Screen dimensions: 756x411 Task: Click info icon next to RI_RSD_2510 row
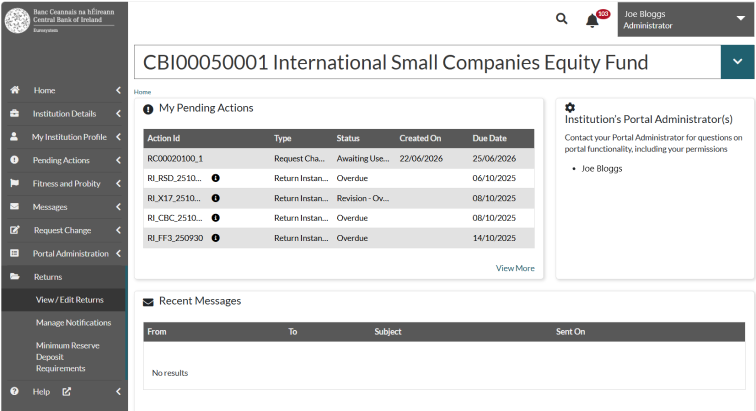click(216, 178)
